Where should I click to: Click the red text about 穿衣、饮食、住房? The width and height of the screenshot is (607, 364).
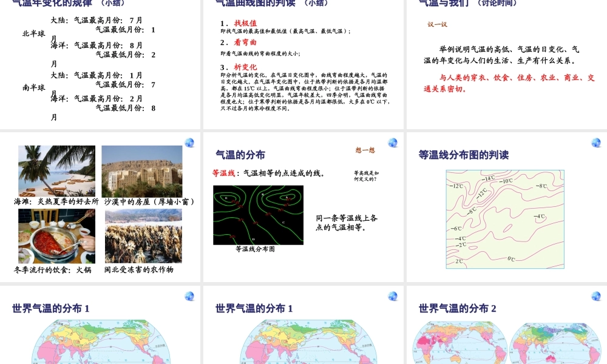509,83
